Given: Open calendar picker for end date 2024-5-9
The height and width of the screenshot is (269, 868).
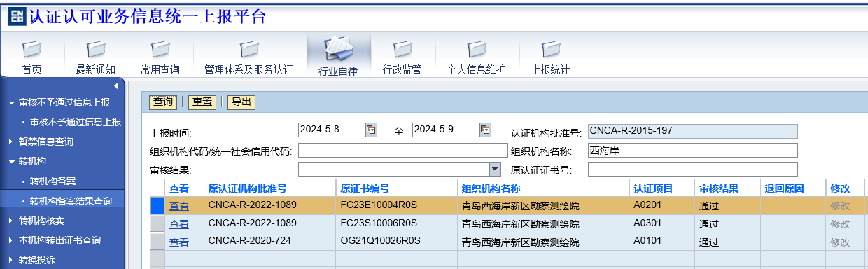Looking at the screenshot, I should [485, 130].
